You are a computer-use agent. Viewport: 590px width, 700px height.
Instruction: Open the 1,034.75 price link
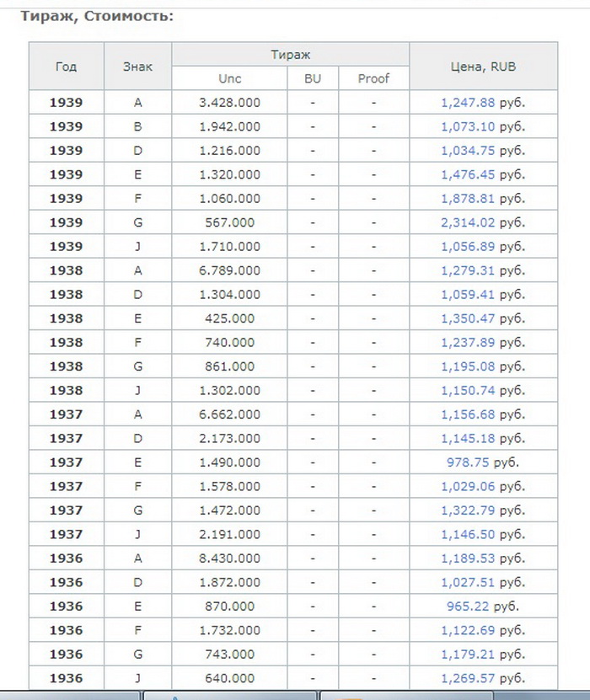[x=468, y=151]
